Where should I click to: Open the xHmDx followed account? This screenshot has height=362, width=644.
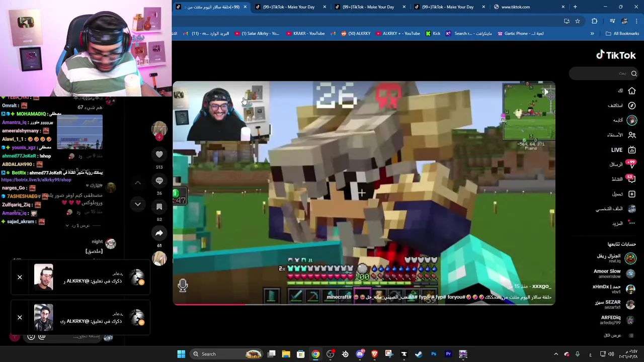coord(614,289)
